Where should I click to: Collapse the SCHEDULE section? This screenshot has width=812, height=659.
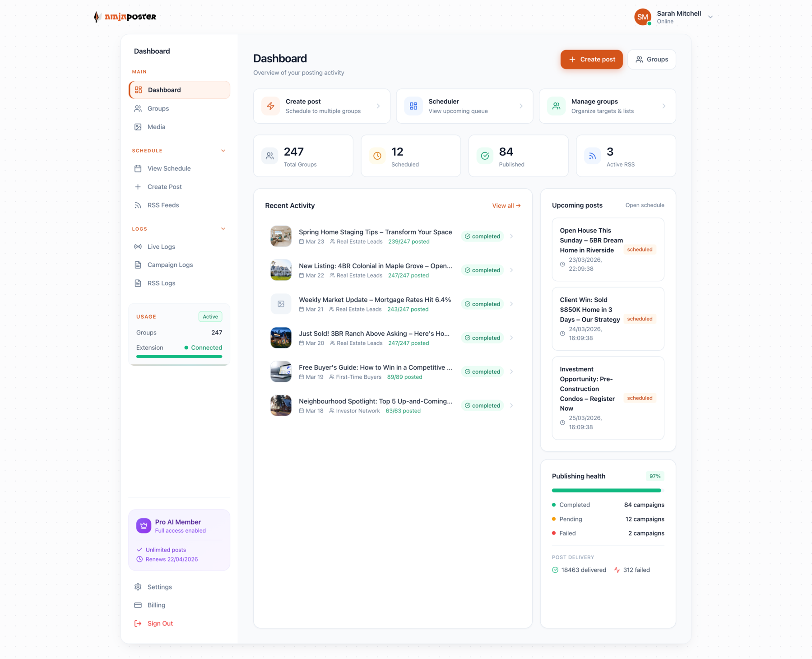(223, 150)
